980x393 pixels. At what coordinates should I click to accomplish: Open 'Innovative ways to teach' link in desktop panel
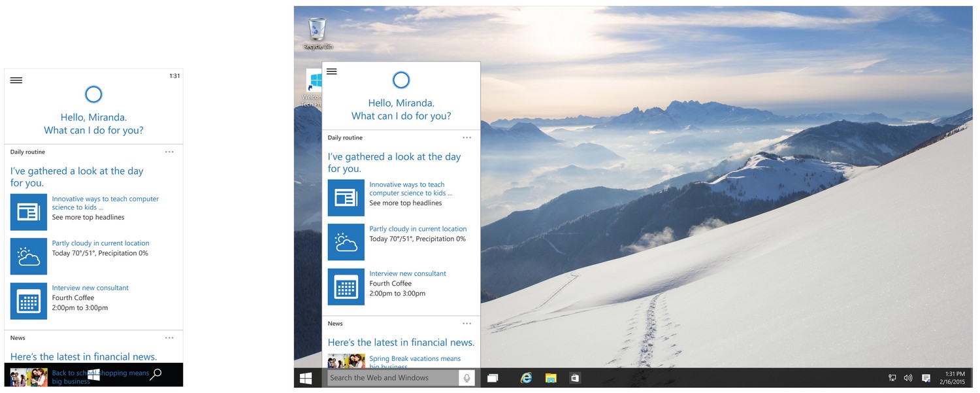[x=410, y=188]
